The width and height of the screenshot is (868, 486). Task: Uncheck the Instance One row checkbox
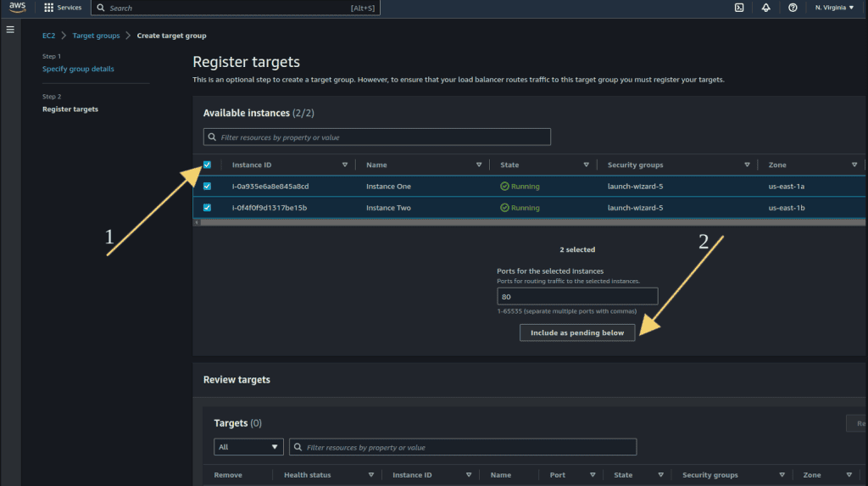pyautogui.click(x=207, y=187)
